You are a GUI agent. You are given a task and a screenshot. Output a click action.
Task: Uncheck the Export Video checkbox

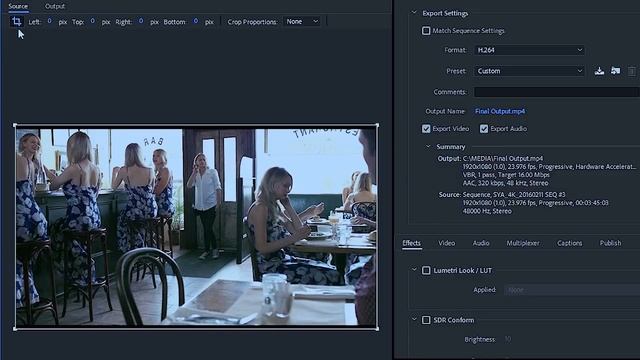426,129
